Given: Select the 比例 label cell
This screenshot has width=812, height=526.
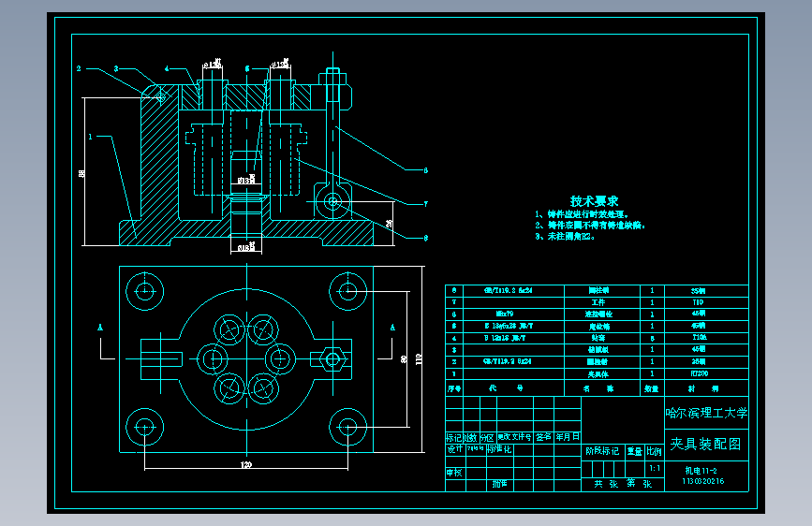Looking at the screenshot, I should click(654, 451).
